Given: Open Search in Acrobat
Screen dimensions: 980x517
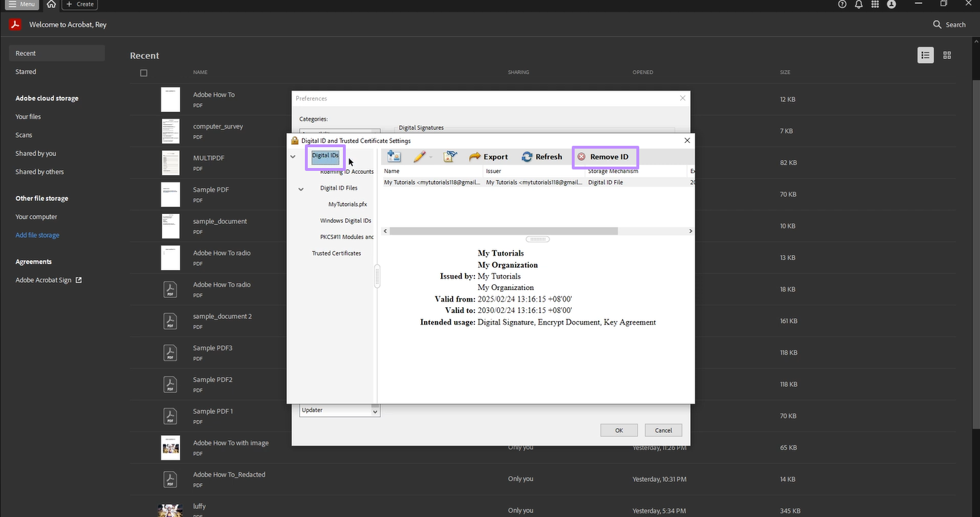Looking at the screenshot, I should tap(949, 24).
